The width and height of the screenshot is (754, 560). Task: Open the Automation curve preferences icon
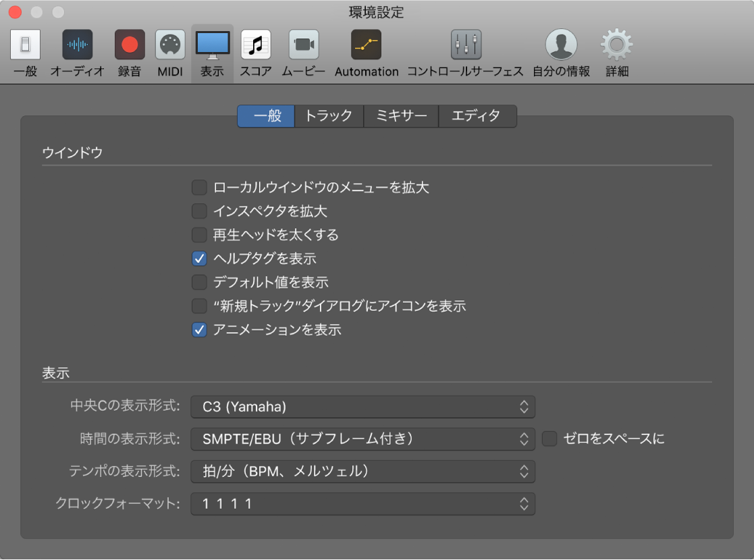click(366, 45)
